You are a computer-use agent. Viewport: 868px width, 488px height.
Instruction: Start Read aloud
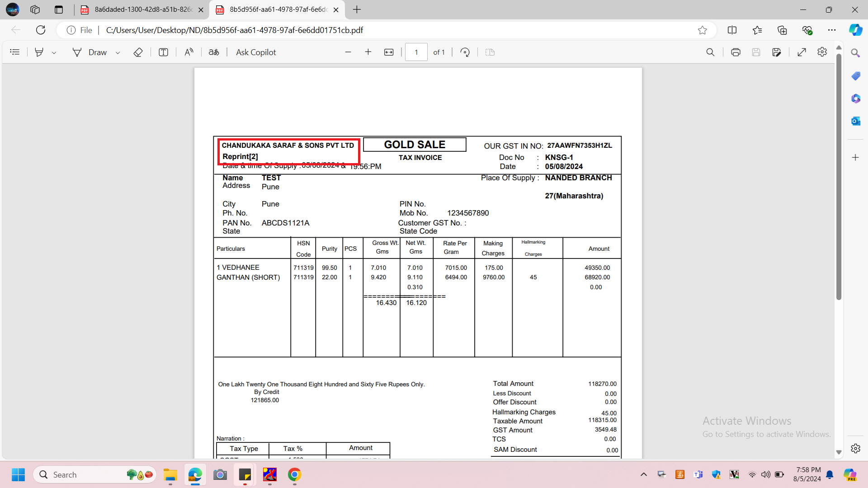point(189,52)
